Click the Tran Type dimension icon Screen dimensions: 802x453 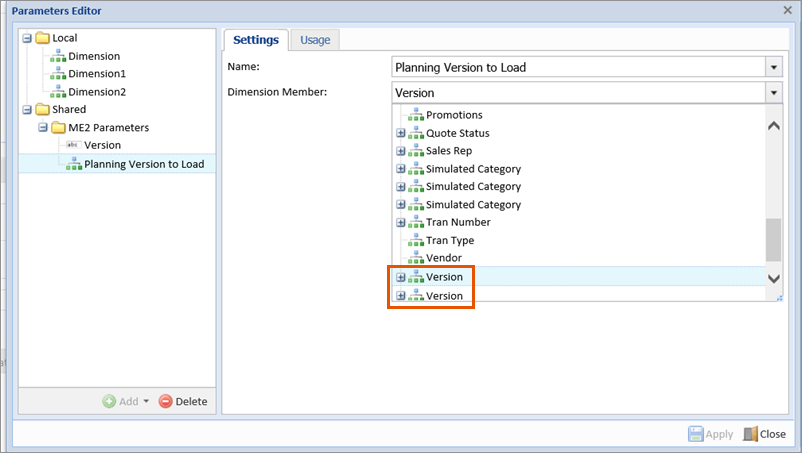coord(416,240)
